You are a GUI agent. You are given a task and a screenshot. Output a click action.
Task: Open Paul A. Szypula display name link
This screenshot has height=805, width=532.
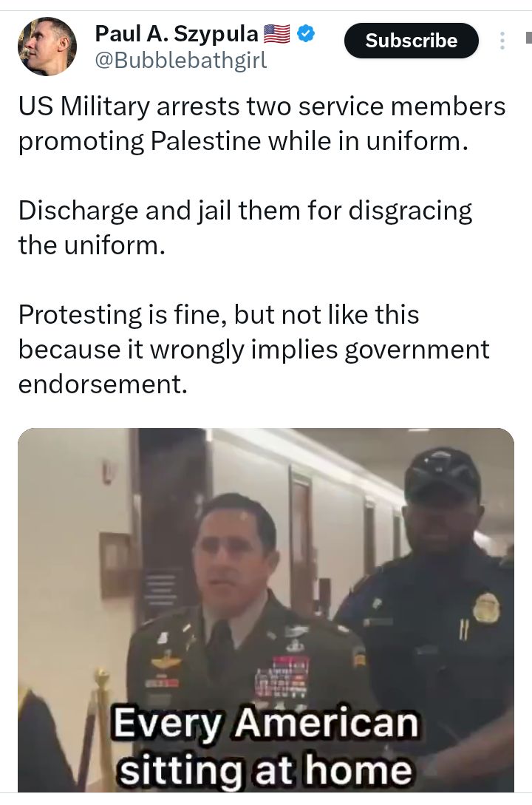(x=177, y=34)
